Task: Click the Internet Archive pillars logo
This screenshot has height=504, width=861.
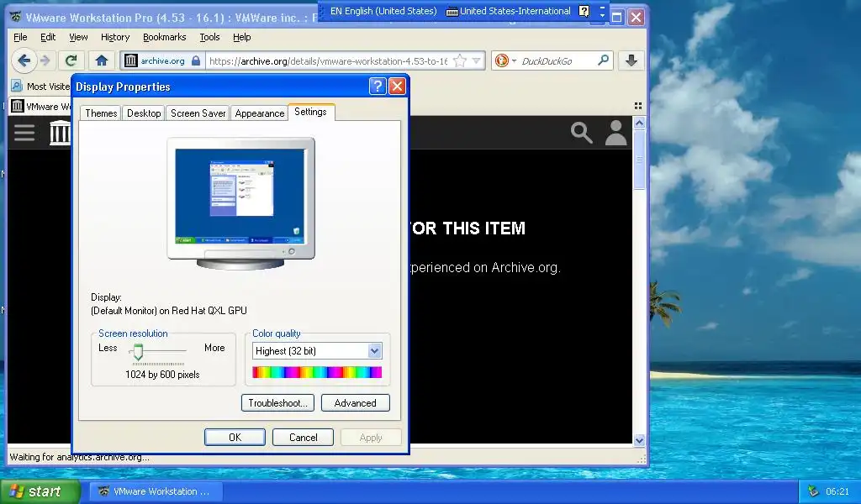Action: (x=60, y=132)
